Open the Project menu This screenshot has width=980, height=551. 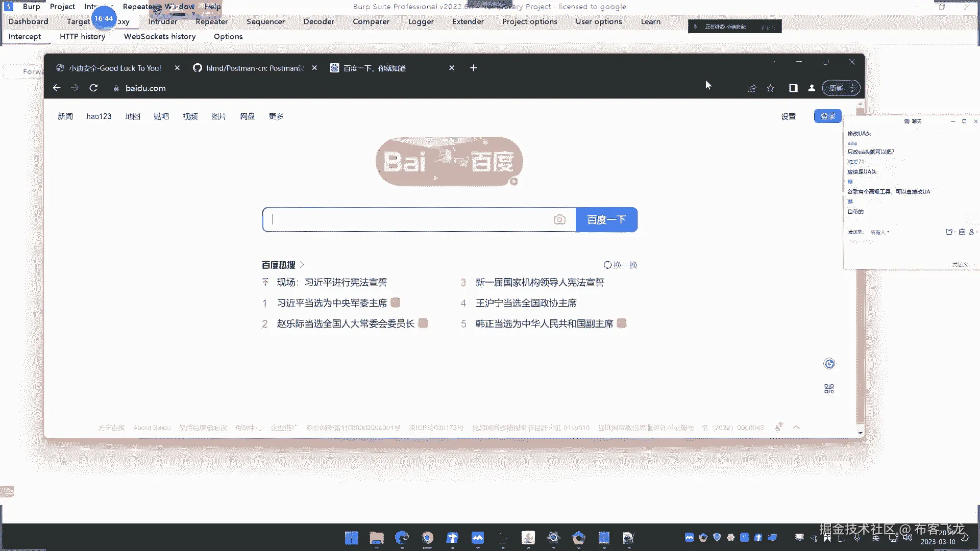62,7
